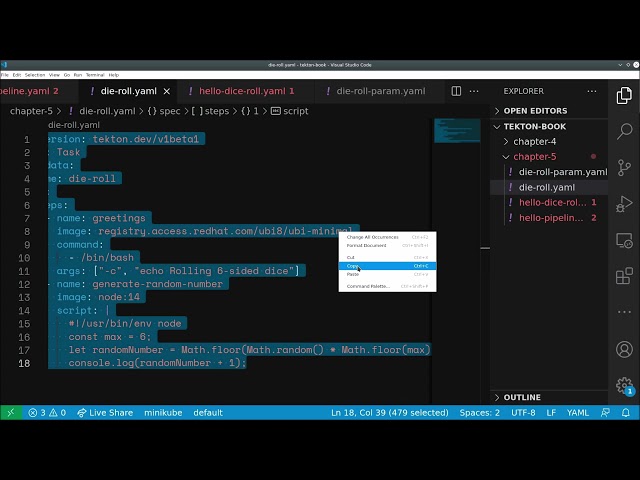Switch to the die-roll.yaml tab
The image size is (640, 480).
[128, 91]
